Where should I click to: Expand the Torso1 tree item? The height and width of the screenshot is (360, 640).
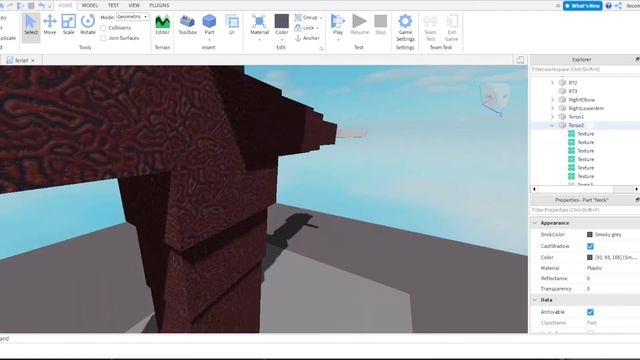pos(552,117)
